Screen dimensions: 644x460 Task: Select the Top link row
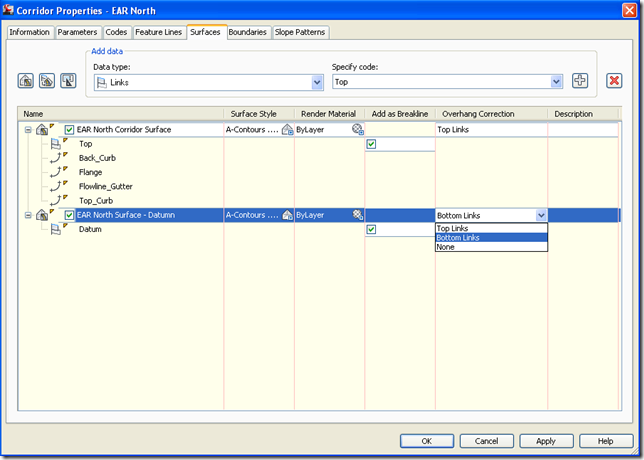coord(85,144)
